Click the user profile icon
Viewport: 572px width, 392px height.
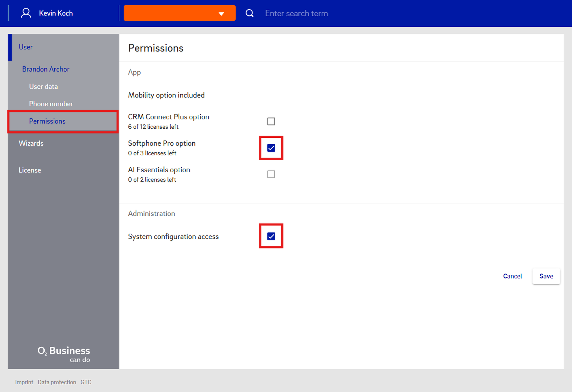coord(26,13)
